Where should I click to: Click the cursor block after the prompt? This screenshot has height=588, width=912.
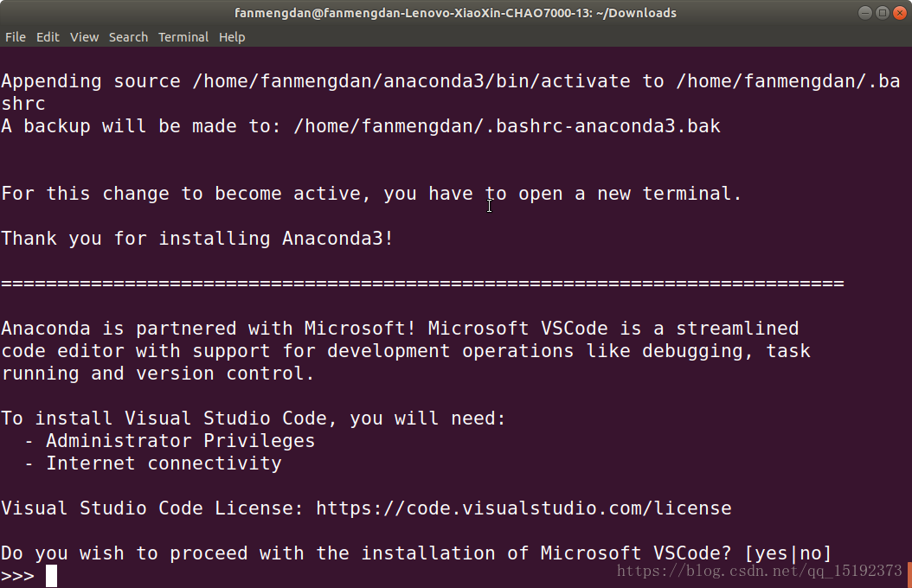(x=52, y=576)
